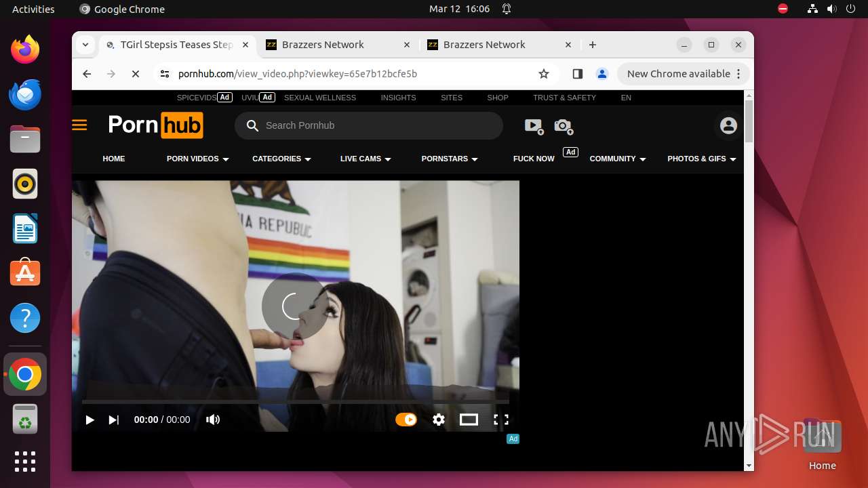Open the Files manager in the dock

[x=25, y=139]
